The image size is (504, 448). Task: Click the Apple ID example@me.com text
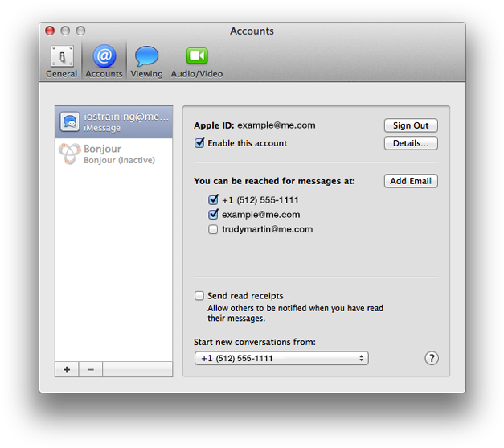[255, 125]
